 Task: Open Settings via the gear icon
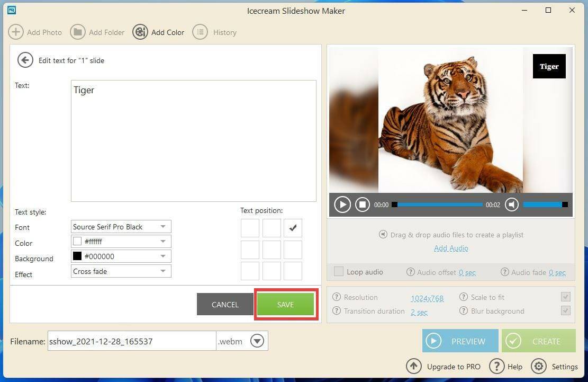pyautogui.click(x=538, y=366)
